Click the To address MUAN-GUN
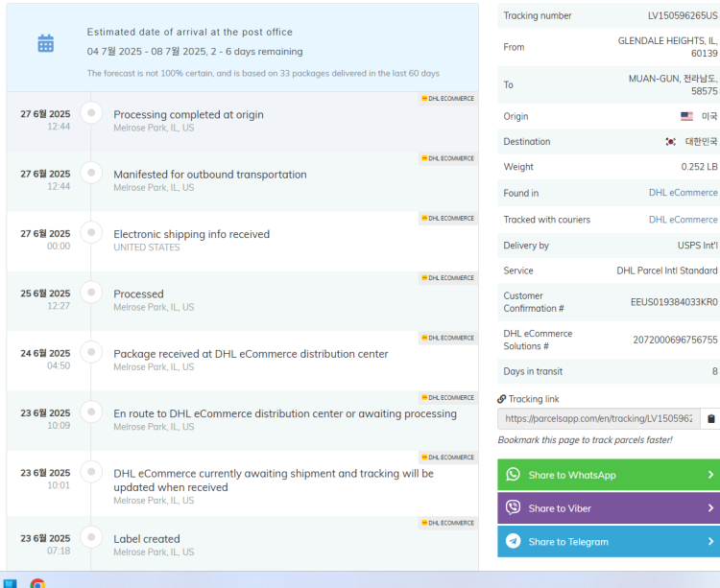 [x=673, y=84]
